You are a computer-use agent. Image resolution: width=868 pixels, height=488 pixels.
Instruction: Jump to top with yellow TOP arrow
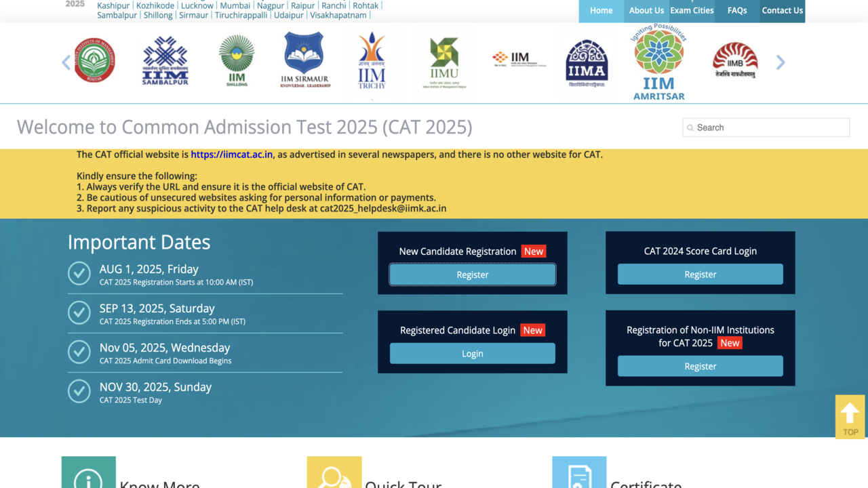850,416
